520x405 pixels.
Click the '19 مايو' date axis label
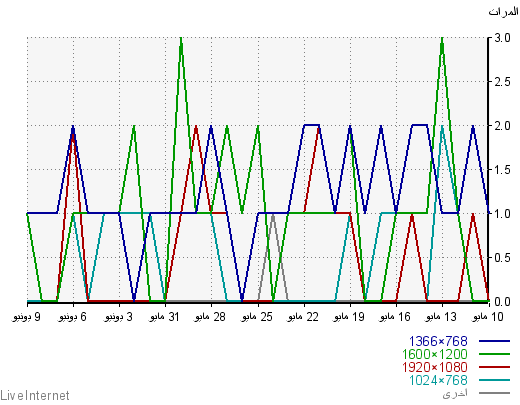[349, 317]
